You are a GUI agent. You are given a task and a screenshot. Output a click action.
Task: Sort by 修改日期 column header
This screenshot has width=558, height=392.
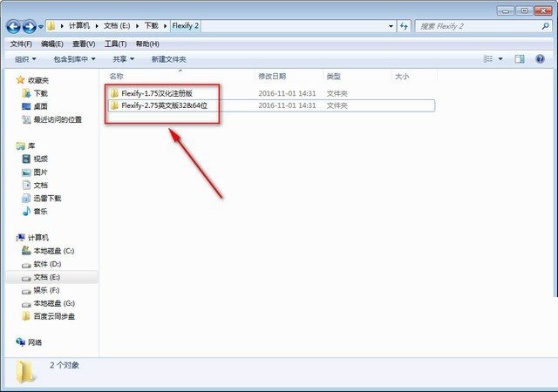coord(272,76)
